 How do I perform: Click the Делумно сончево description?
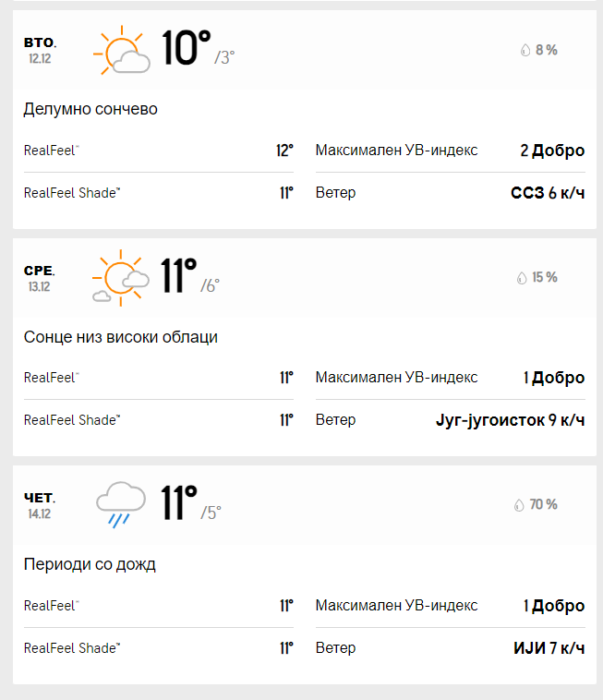pyautogui.click(x=90, y=110)
